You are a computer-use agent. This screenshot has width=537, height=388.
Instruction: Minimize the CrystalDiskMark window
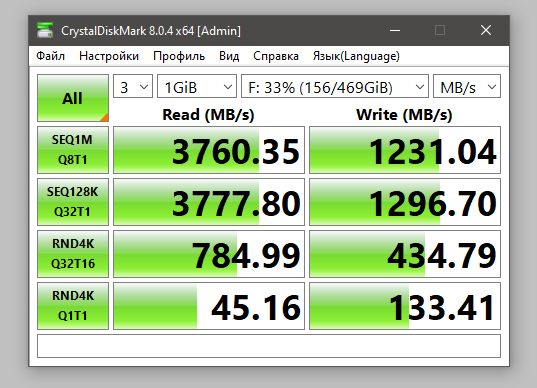point(395,30)
